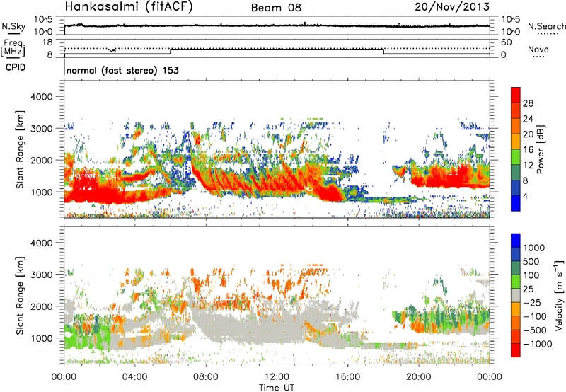Click '3000' on the power panel range axis

tap(41, 129)
